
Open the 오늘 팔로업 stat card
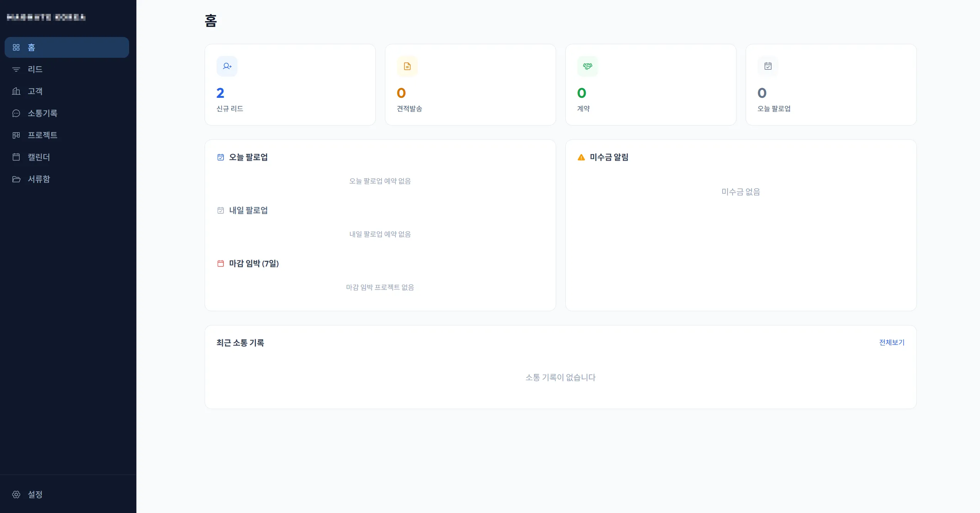point(831,85)
